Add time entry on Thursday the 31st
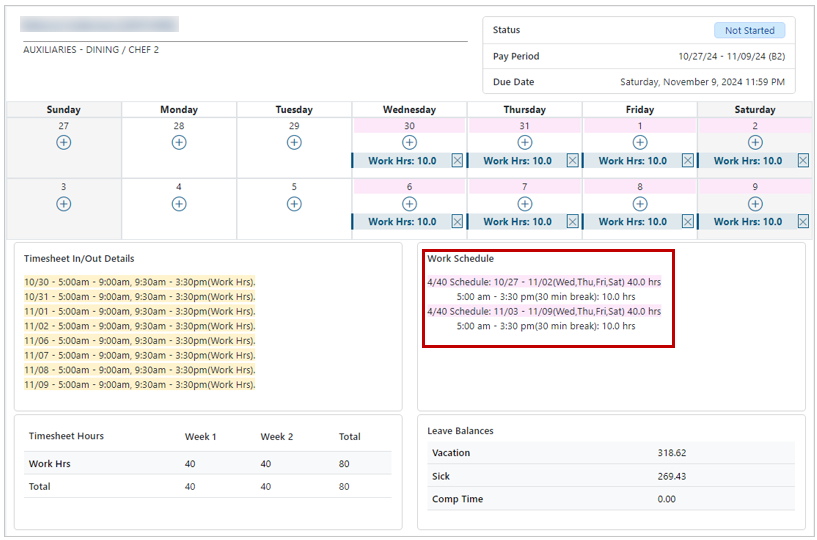This screenshot has width=817, height=540. [x=524, y=142]
